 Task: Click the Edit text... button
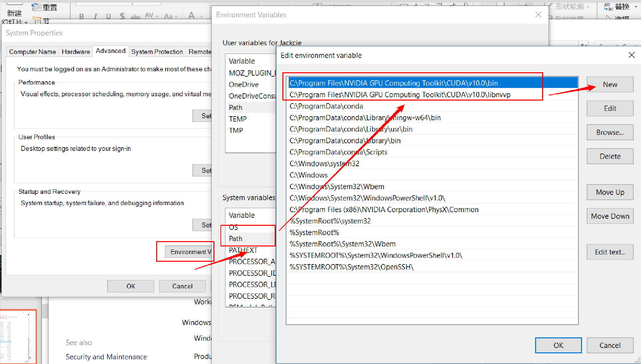[610, 252]
